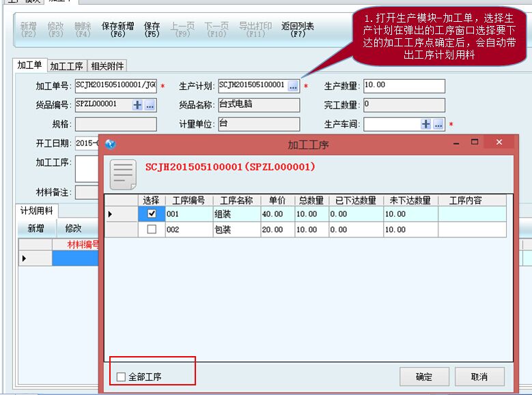
Task: Click the plus icon beside 货品编号
Action: 137,105
